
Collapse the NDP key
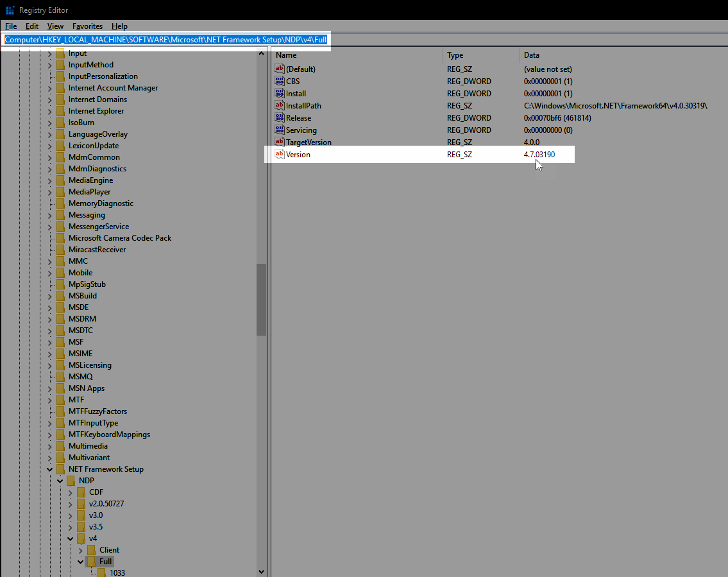point(60,481)
